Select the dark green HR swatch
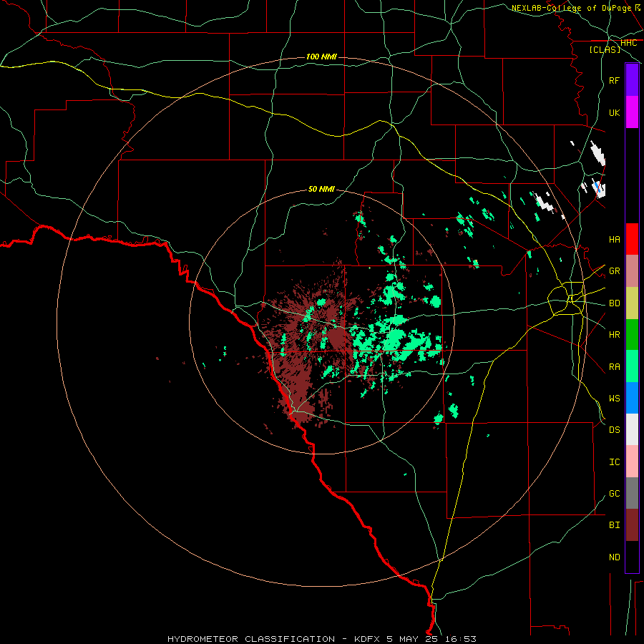 [632, 335]
